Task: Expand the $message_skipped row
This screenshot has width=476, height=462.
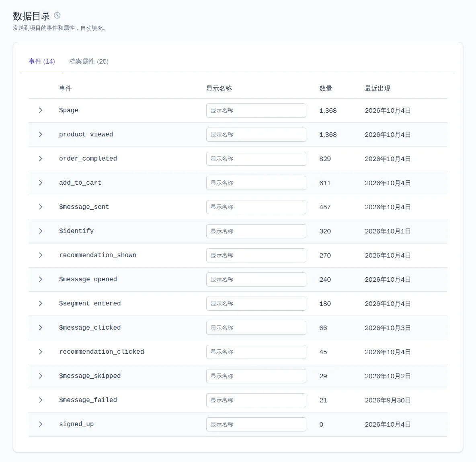Action: pyautogui.click(x=40, y=376)
